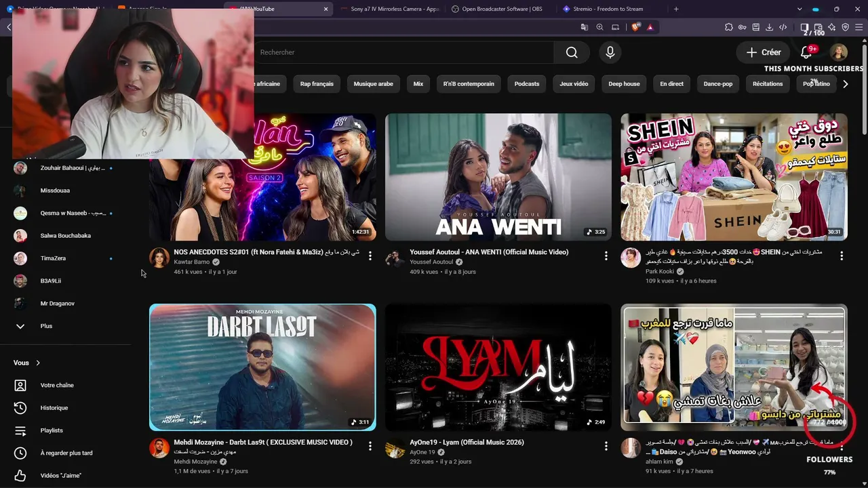Close the YouTube browser tab
The width and height of the screenshot is (868, 488).
pos(325,9)
